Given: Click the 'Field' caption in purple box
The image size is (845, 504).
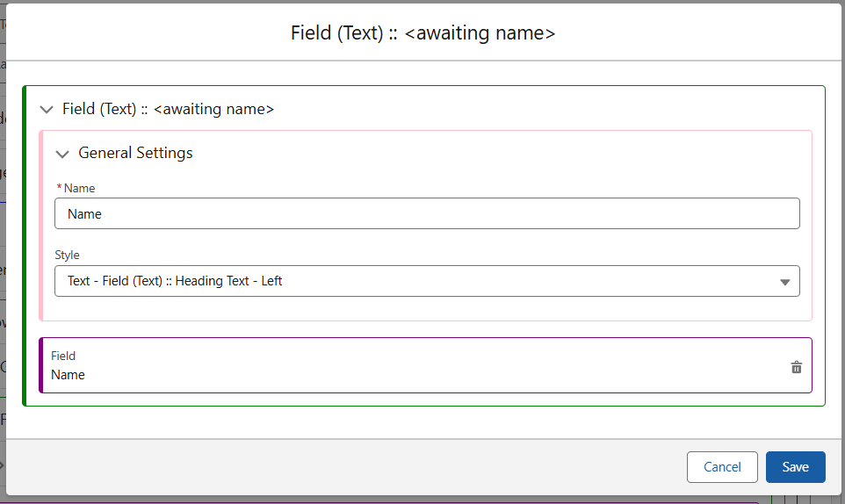Looking at the screenshot, I should click(63, 356).
